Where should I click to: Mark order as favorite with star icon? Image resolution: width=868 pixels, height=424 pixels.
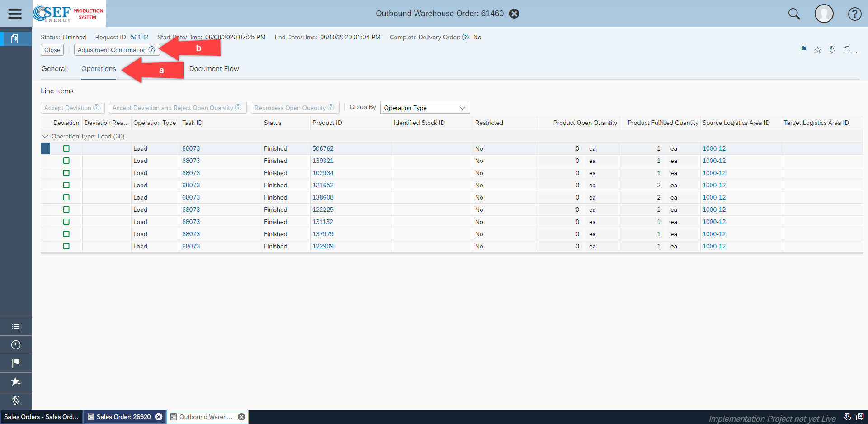click(818, 50)
